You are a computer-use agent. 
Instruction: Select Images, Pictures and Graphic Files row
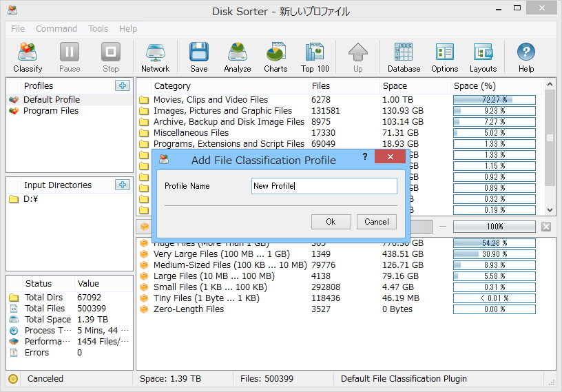pyautogui.click(x=340, y=110)
